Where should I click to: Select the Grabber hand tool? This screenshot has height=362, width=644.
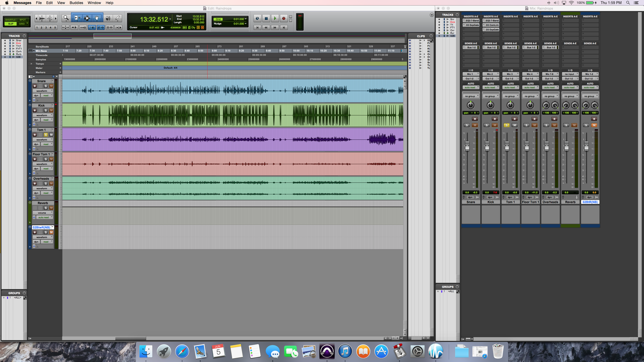click(x=97, y=18)
